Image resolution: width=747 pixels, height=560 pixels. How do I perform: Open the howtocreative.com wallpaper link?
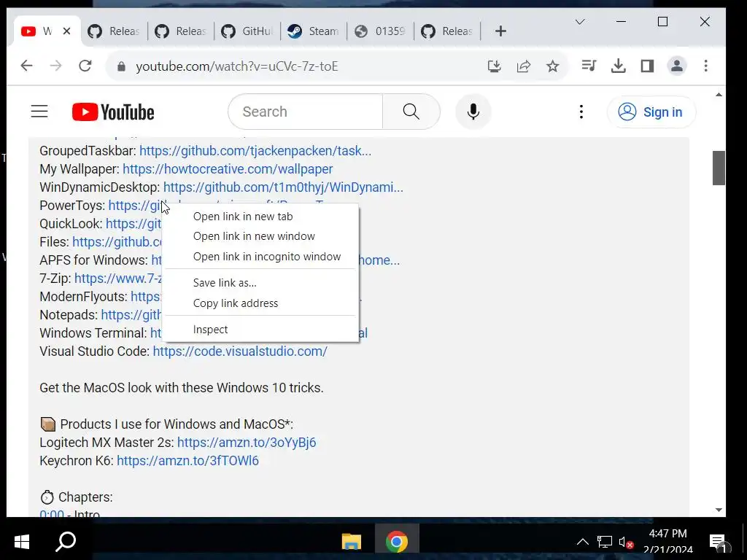pyautogui.click(x=228, y=169)
